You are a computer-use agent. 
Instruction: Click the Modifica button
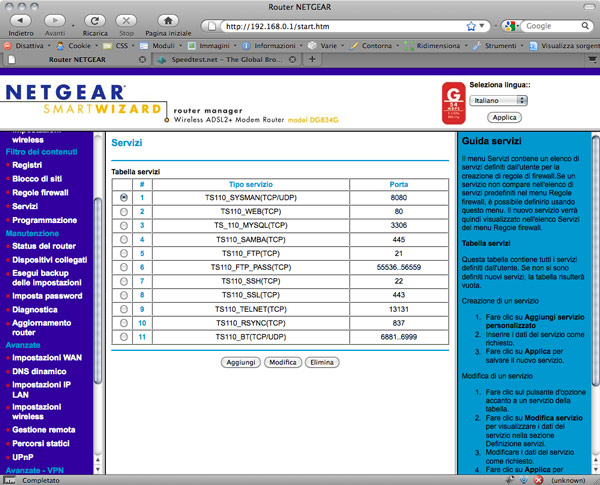click(283, 363)
